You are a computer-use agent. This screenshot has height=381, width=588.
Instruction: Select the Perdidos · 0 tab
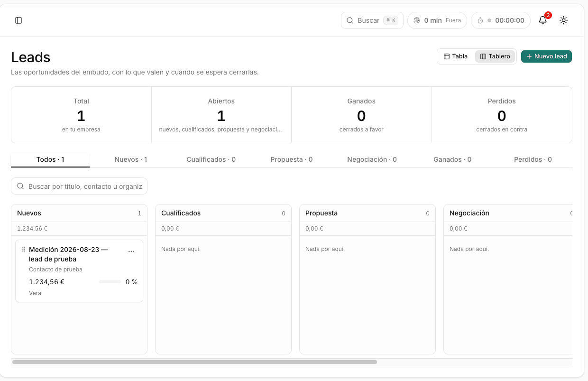(533, 159)
